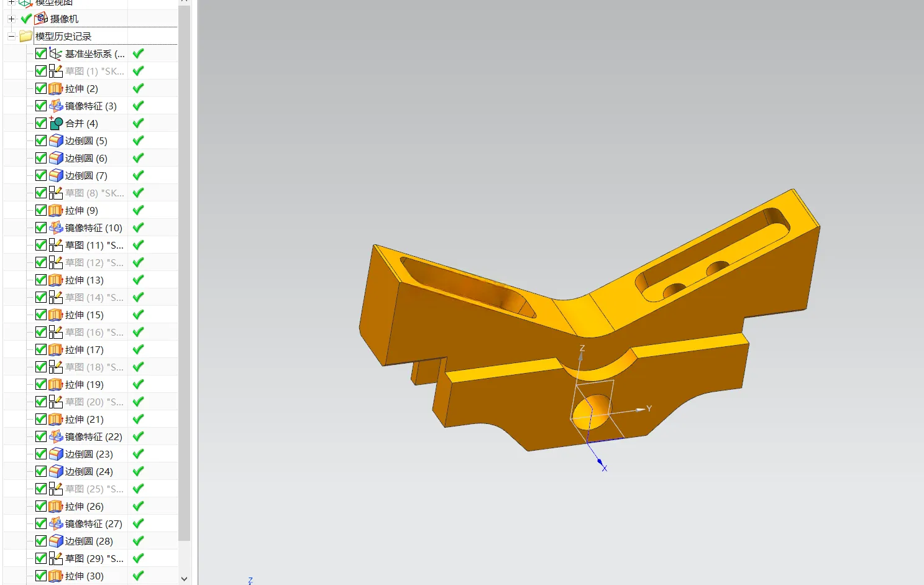Select the 边倒圆 (23) feature name
The image size is (924, 585).
point(89,454)
